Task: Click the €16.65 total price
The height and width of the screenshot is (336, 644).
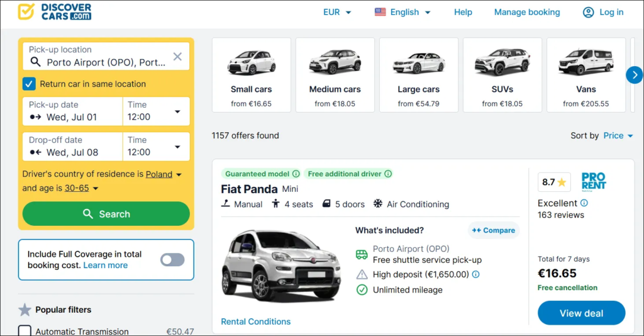Action: pyautogui.click(x=557, y=273)
